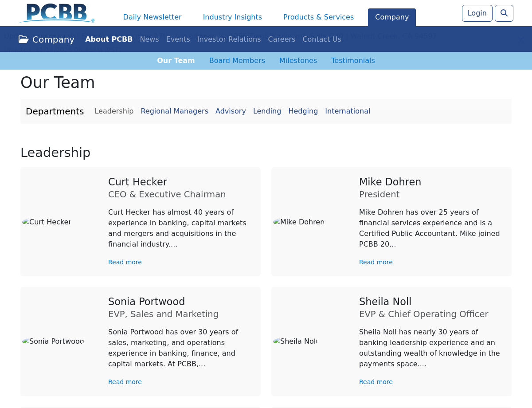Go to the Testimonials tab
Viewport: 532px width, 408px height.
point(353,61)
